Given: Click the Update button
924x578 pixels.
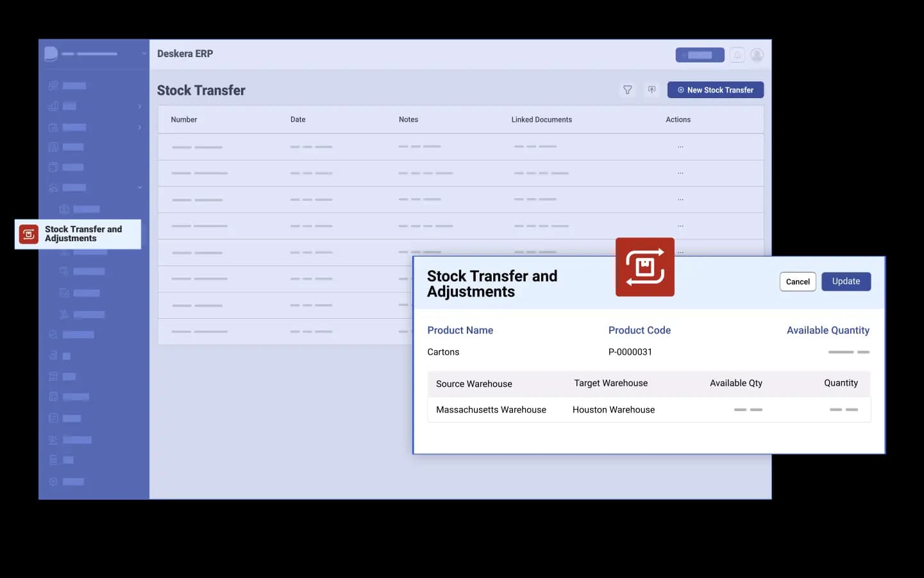Looking at the screenshot, I should (x=846, y=282).
